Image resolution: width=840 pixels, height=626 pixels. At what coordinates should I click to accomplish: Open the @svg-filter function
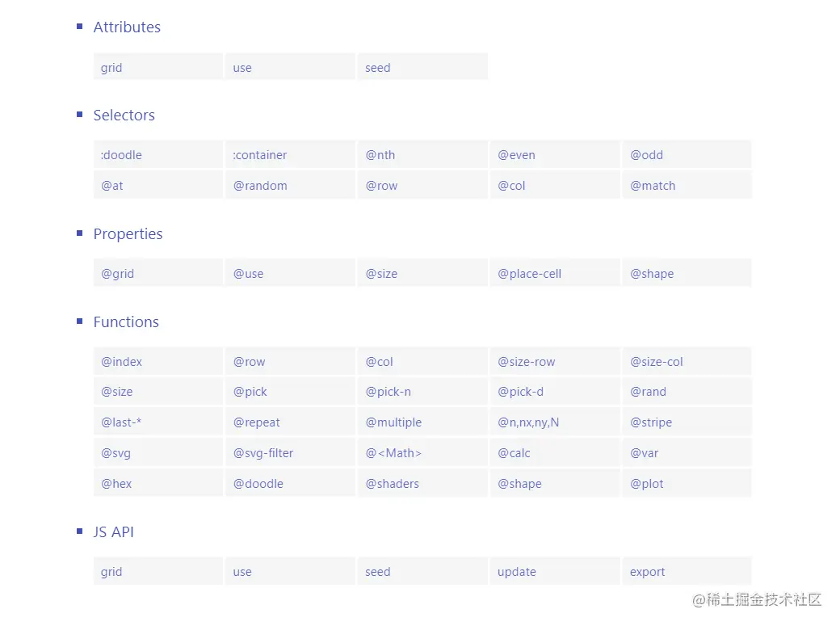tap(290, 452)
